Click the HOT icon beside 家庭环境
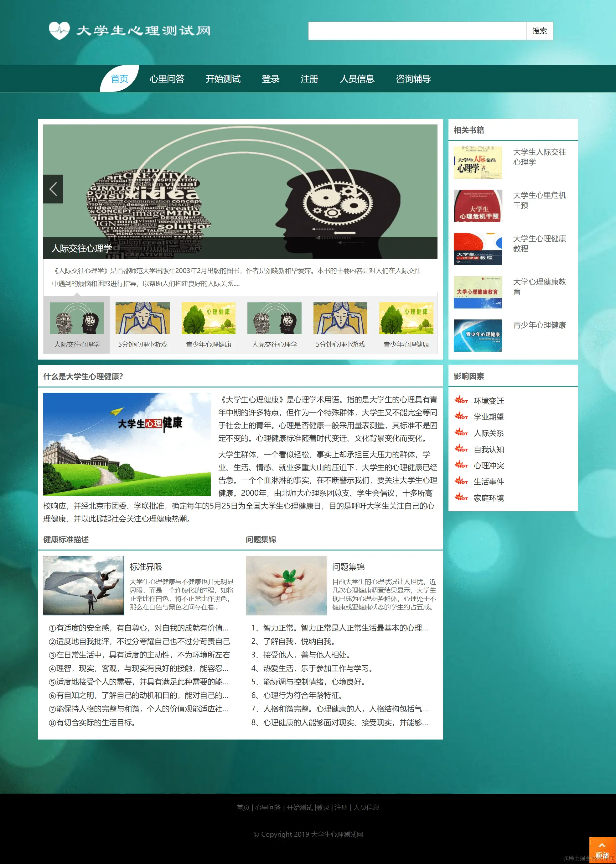The width and height of the screenshot is (616, 864). tap(461, 498)
